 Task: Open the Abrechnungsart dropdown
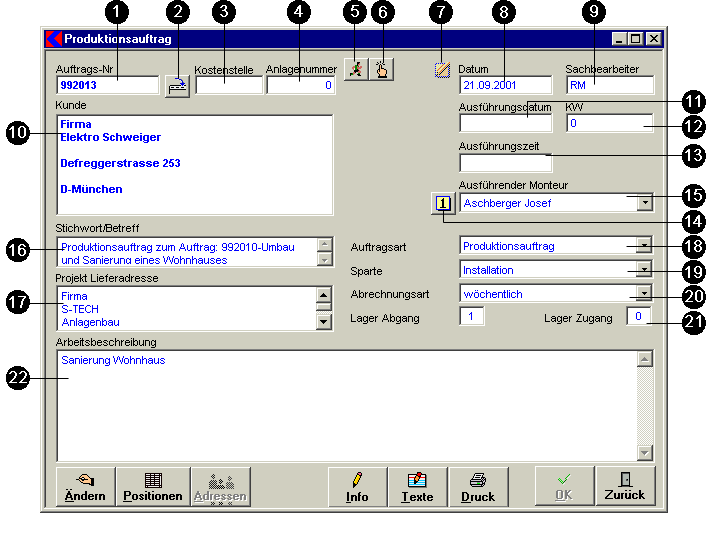click(645, 293)
